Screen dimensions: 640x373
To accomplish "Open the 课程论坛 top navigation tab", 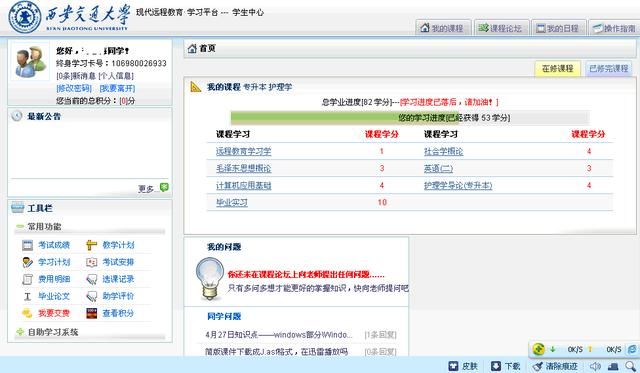I will coord(501,28).
